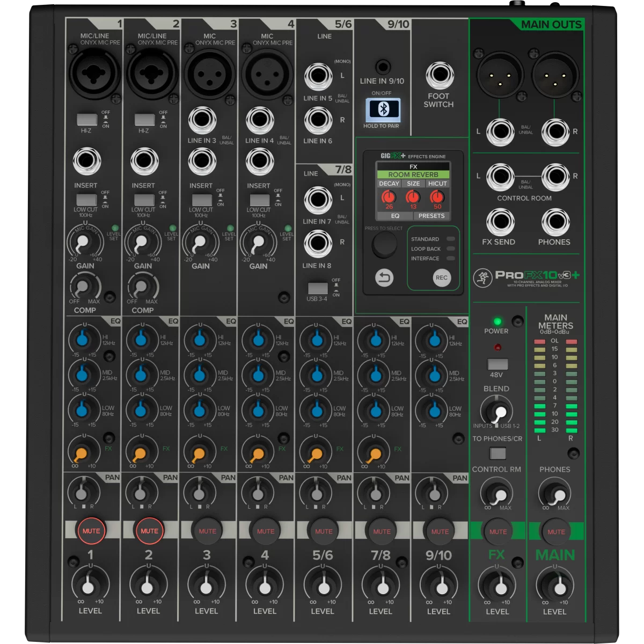The image size is (644, 644).
Task: Toggle channel 1 Hi-Z switch
Action: (x=86, y=120)
